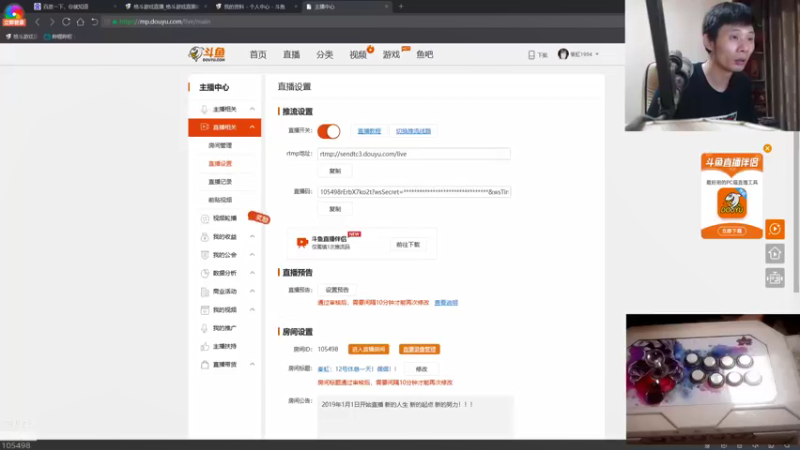Click the 直播码 stream key field
This screenshot has height=450, width=800.
[x=413, y=192]
